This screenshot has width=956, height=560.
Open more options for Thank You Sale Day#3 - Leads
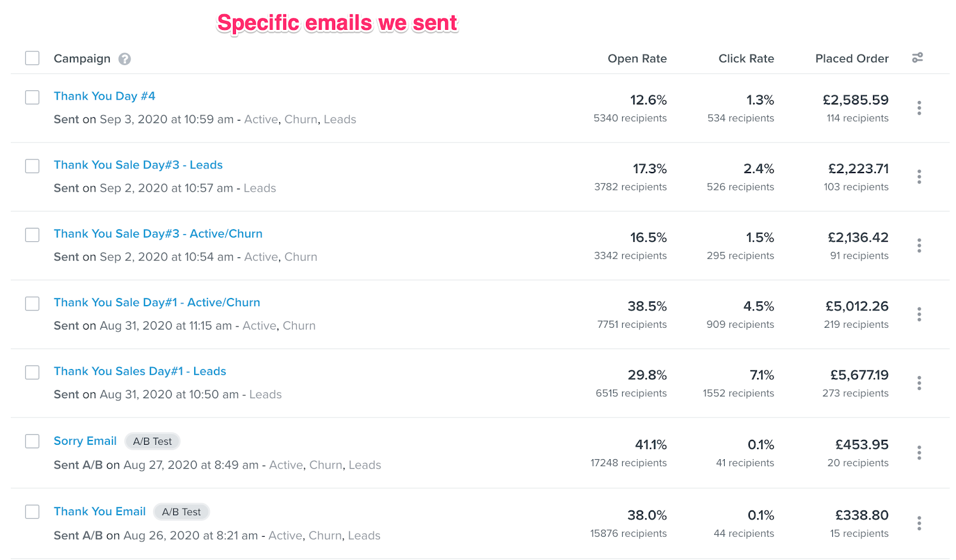pos(919,177)
